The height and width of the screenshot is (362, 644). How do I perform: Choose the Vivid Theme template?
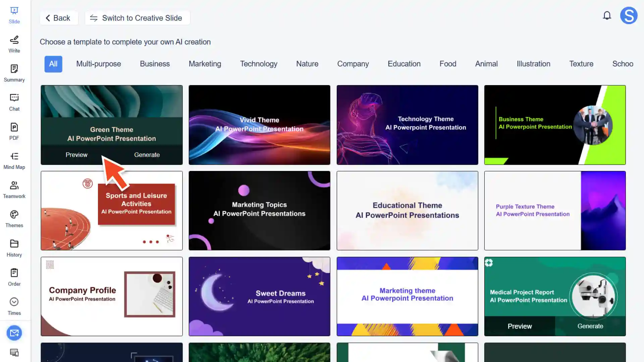point(259,125)
